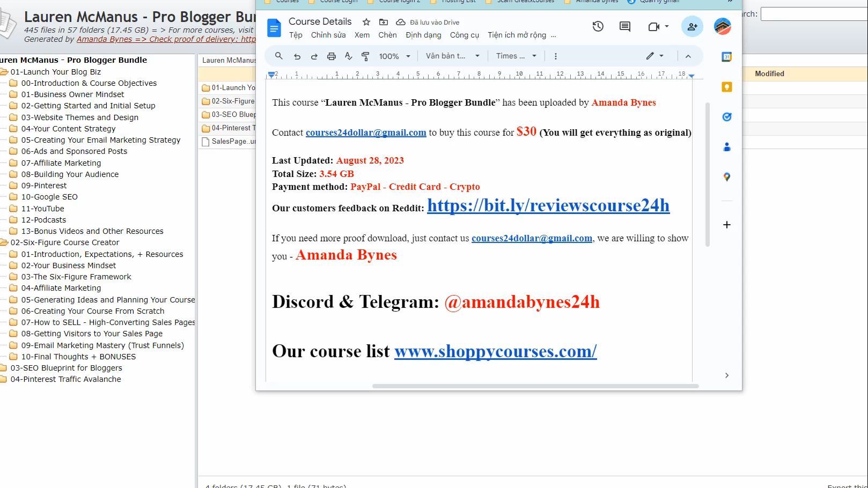Screen dimensions: 868x488
Task: Star the Course Details document
Action: (x=366, y=22)
